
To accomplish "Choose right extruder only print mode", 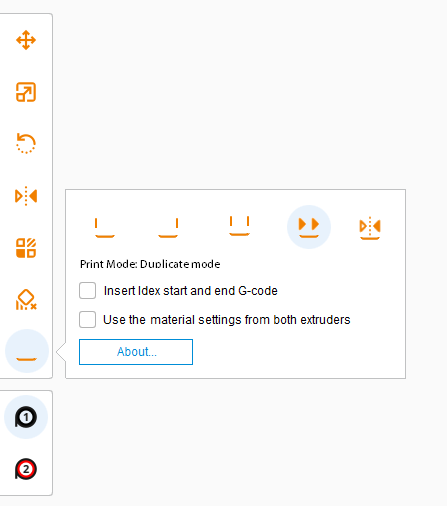I will coord(168,227).
